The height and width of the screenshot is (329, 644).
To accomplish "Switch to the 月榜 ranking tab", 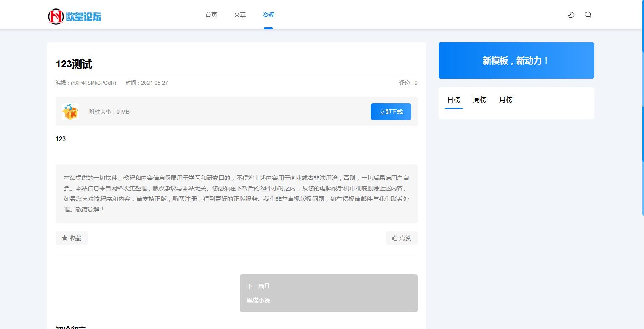I will [x=506, y=100].
